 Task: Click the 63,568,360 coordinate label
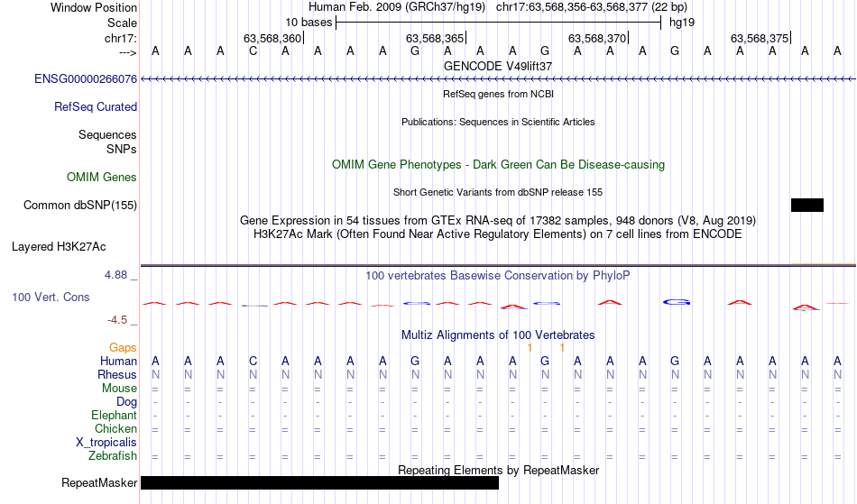pyautogui.click(x=272, y=38)
